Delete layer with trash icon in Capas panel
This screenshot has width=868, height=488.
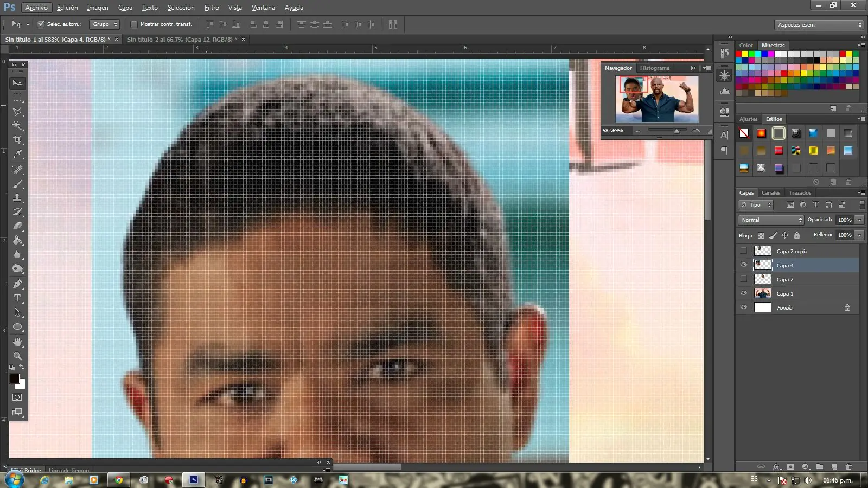(x=848, y=467)
